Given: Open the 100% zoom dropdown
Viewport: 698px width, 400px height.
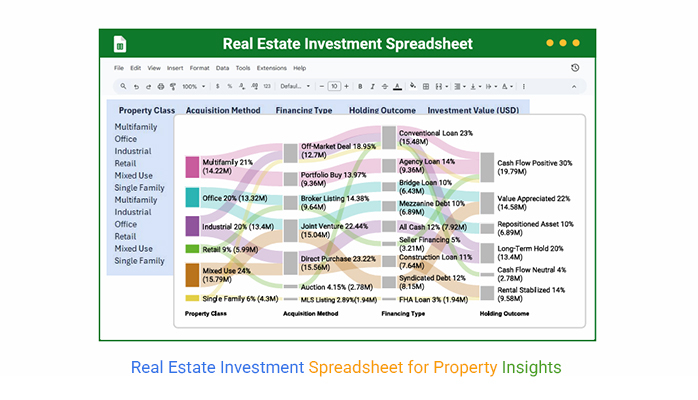Looking at the screenshot, I should coord(192,86).
